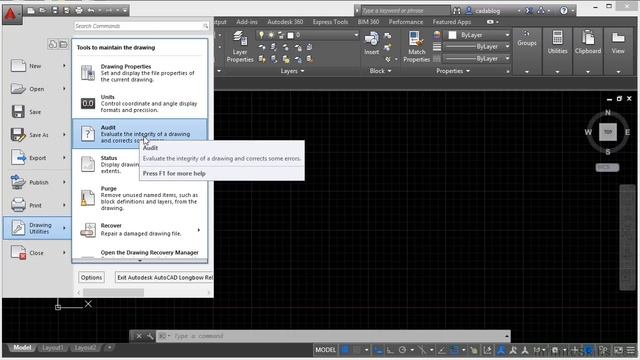Expand the Block panel dropdown

click(x=389, y=71)
